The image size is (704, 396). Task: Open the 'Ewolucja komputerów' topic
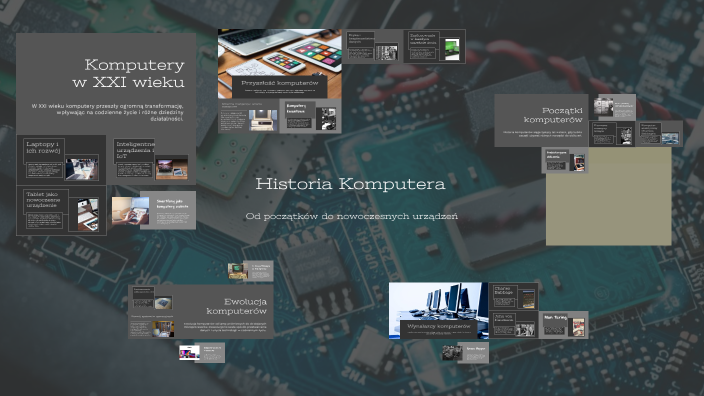point(201,311)
